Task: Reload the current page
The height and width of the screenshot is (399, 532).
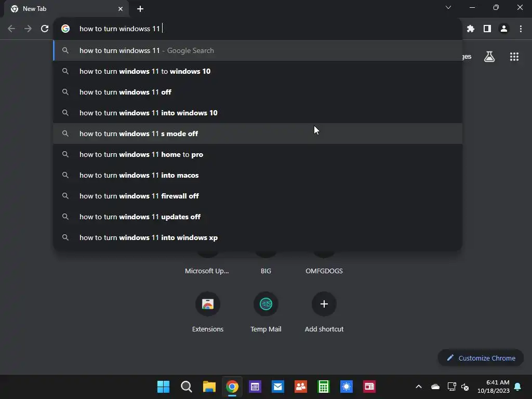Action: click(45, 29)
